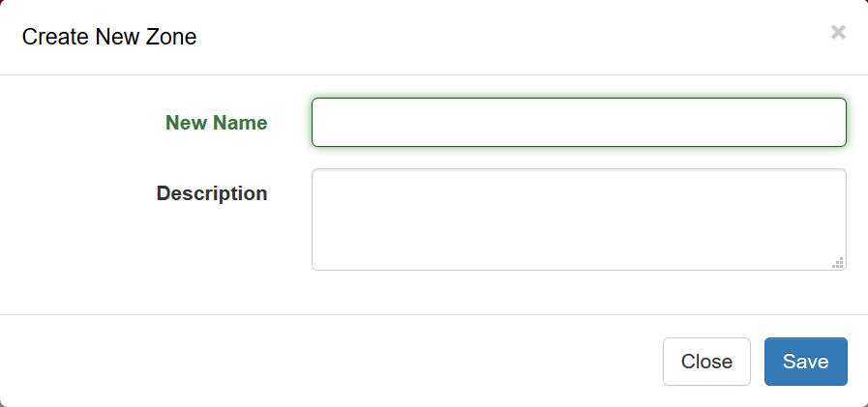Viewport: 868px width, 407px height.
Task: Grab the Description textarea resize handle
Action: point(838,262)
